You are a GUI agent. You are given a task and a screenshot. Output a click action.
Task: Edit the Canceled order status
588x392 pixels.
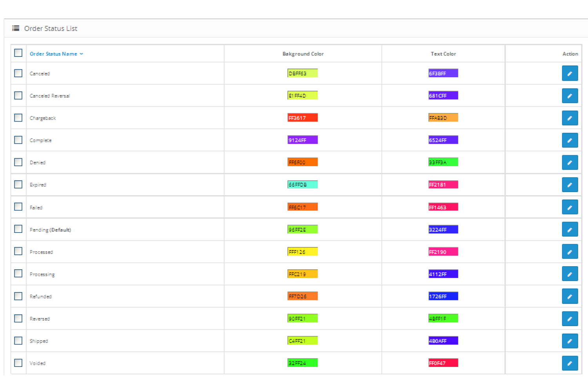[570, 73]
